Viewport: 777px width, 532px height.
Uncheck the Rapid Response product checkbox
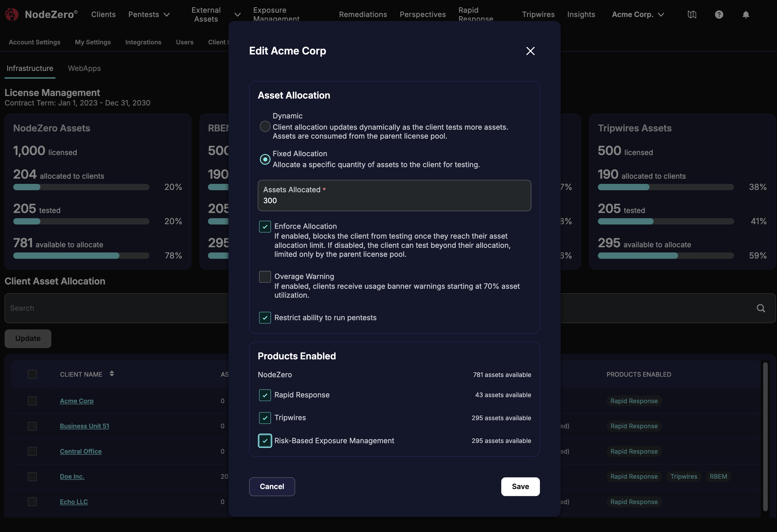click(x=265, y=395)
